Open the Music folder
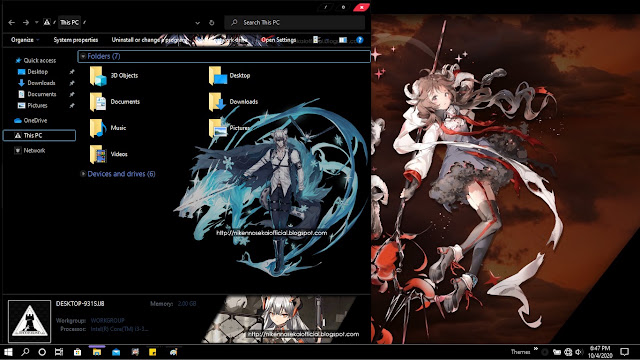Image resolution: width=640 pixels, height=360 pixels. coord(108,128)
